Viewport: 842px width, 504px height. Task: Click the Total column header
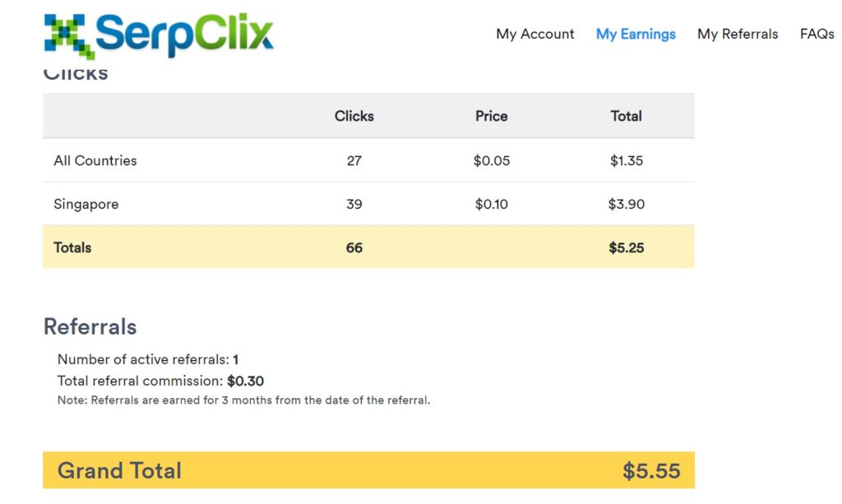tap(626, 116)
